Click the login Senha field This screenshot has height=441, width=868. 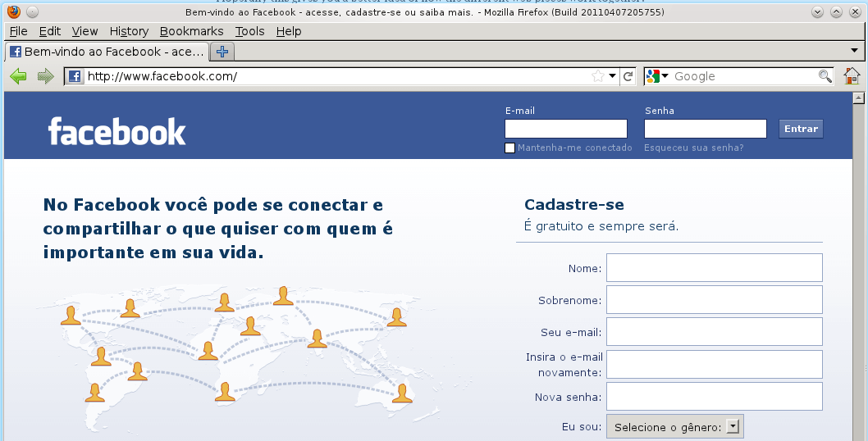[706, 129]
